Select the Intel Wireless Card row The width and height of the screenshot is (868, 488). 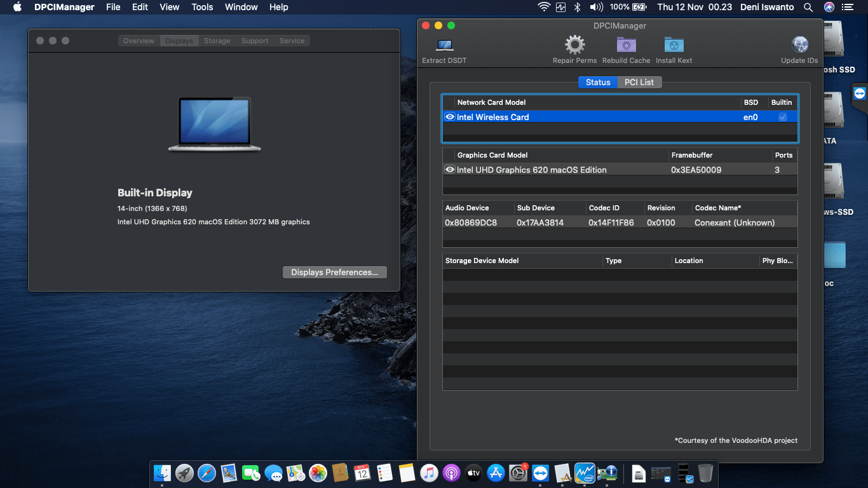[620, 117]
